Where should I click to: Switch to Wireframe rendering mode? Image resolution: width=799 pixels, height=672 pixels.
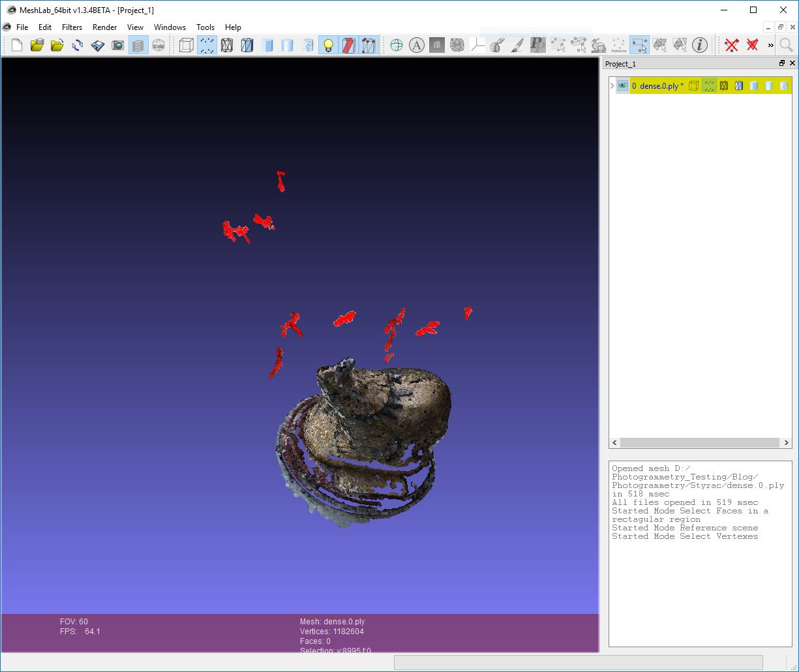[x=228, y=44]
